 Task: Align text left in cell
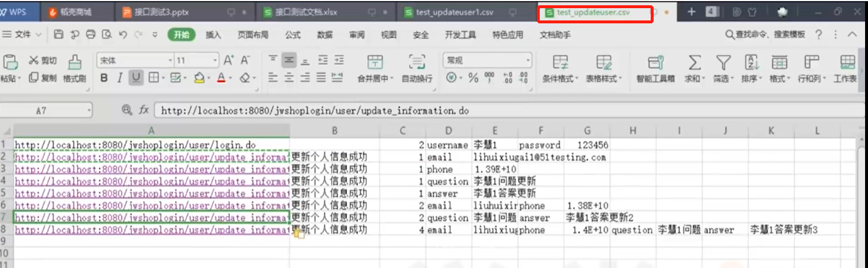coord(273,78)
